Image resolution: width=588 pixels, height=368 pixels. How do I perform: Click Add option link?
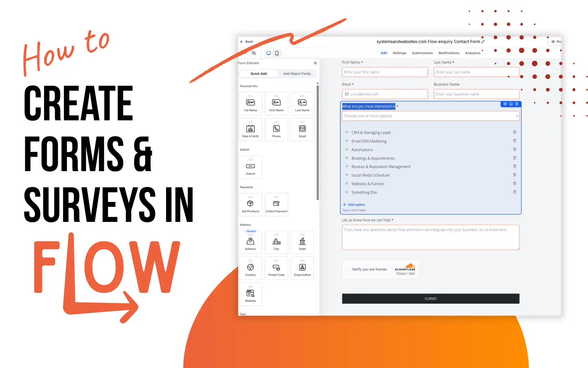354,205
